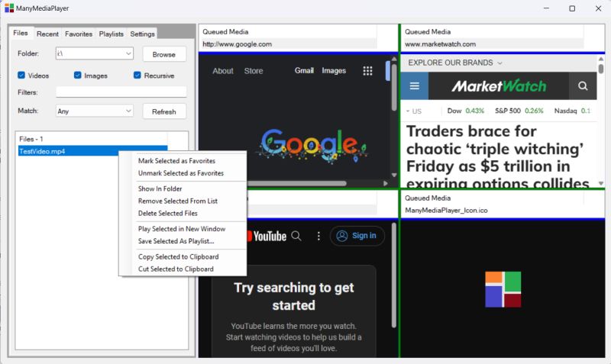This screenshot has height=364, width=611.
Task: Choose Unmark Selected as Favorites
Action: [181, 173]
